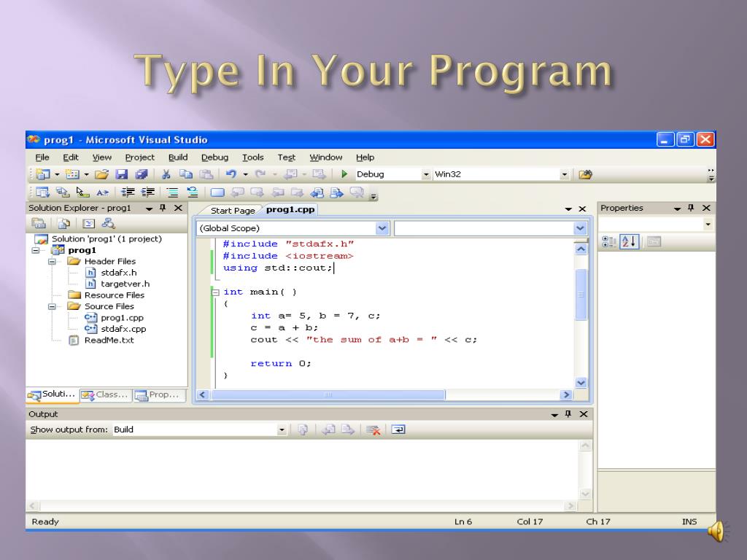
Task: Click the Undo arrow icon
Action: (231, 174)
